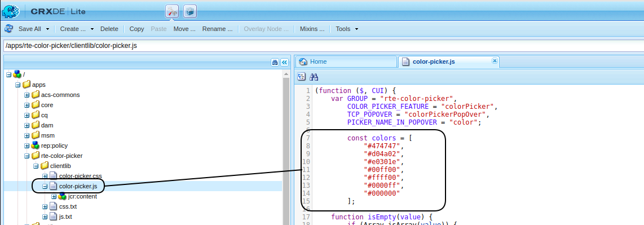Click Move ... in the toolbar
Screen dimensions: 644x225
184,29
